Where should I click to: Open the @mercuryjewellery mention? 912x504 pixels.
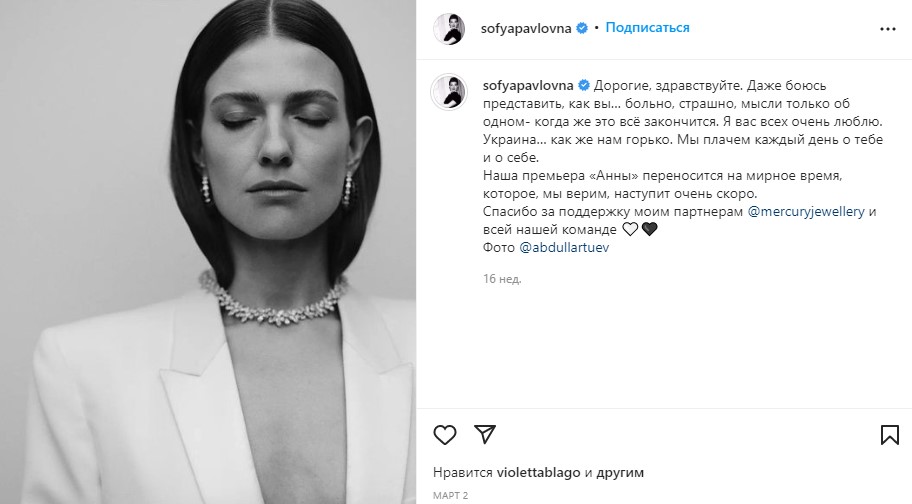pyautogui.click(x=806, y=212)
